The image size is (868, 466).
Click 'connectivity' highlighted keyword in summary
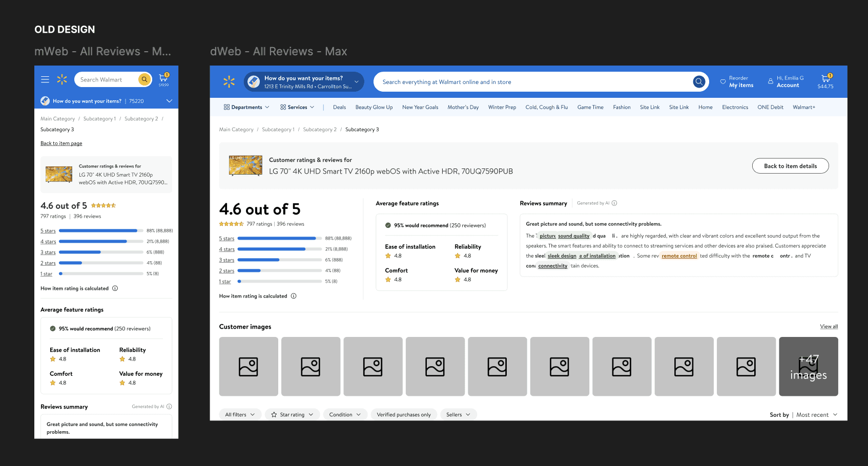point(553,266)
